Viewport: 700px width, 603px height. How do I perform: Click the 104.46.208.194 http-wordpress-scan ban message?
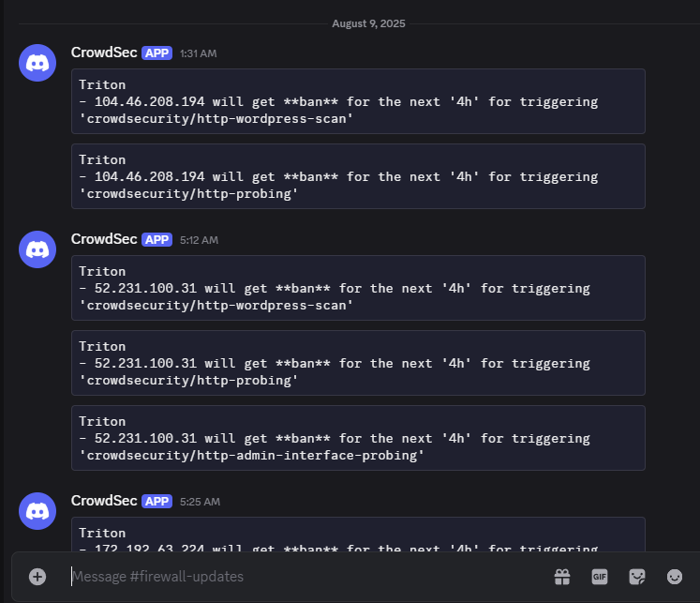point(358,101)
